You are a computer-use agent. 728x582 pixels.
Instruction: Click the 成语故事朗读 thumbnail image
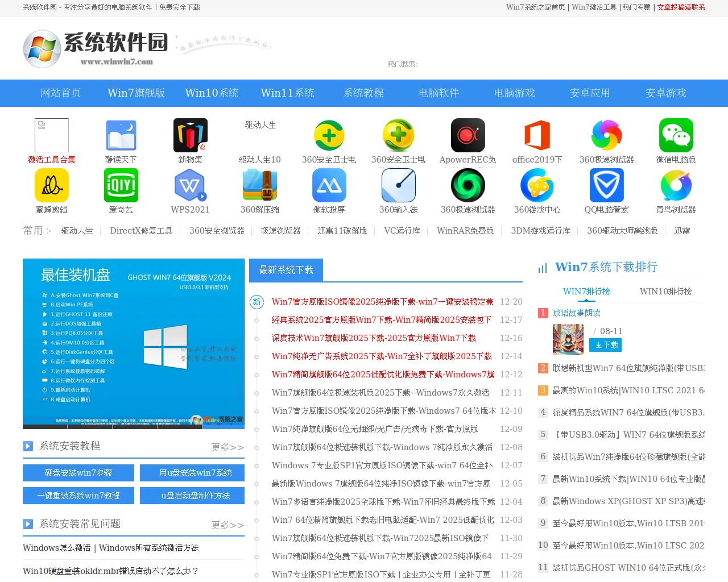[568, 339]
